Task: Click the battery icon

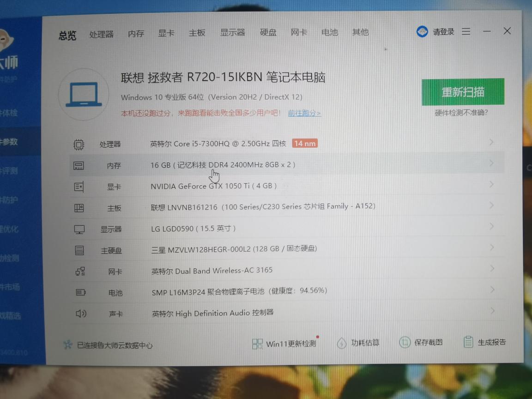Action: point(81,292)
